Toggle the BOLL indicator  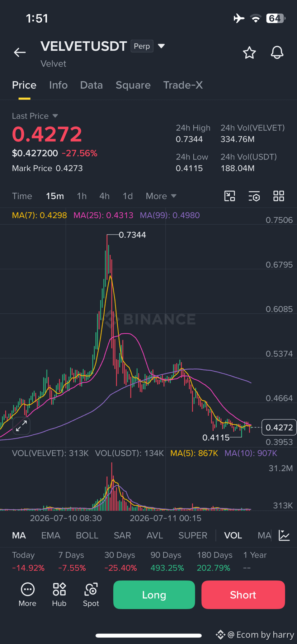click(x=87, y=536)
